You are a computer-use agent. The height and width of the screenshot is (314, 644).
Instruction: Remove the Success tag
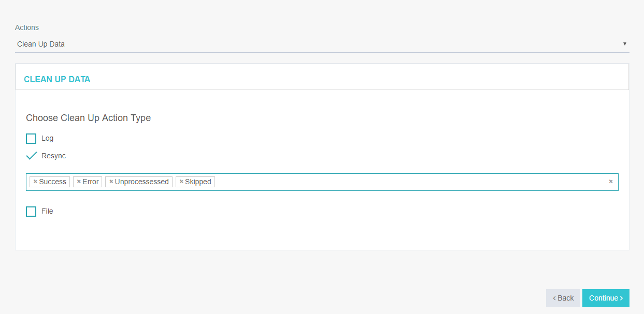click(x=35, y=182)
